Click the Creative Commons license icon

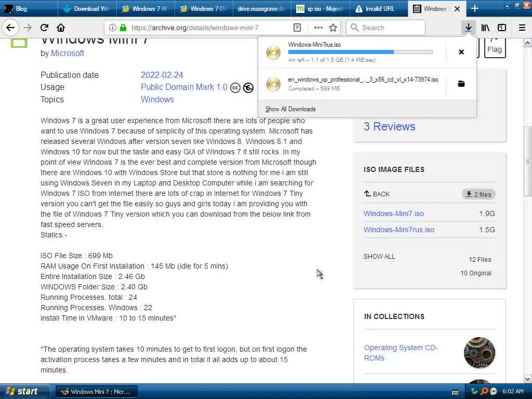pyautogui.click(x=235, y=87)
